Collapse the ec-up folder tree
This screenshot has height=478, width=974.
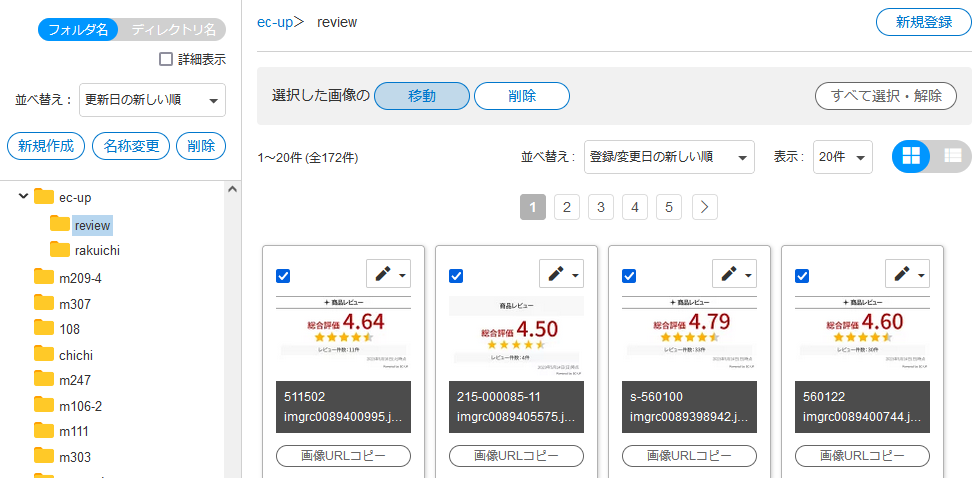[23, 196]
